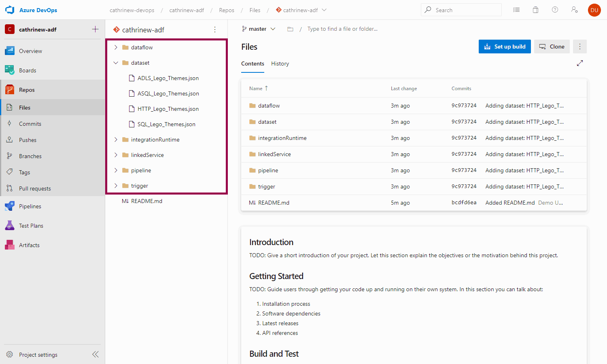Click the find file or folder field
Viewport: 607px width, 364px height.
(342, 29)
